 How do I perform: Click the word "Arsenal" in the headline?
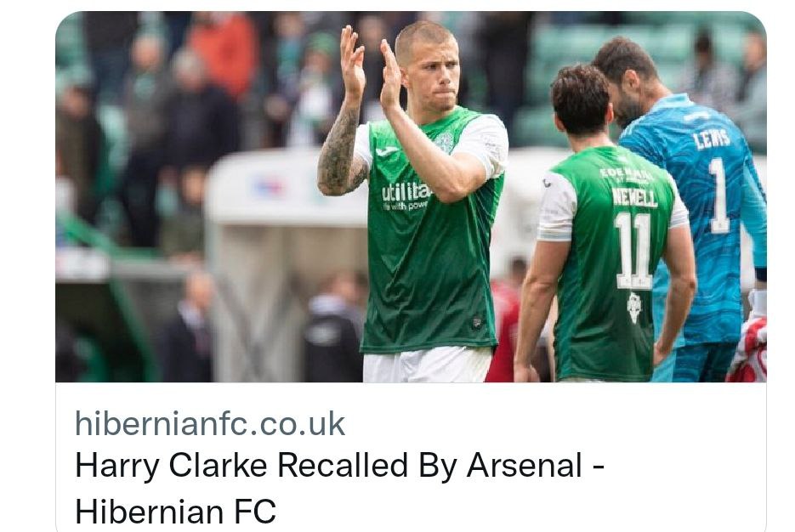[x=525, y=465]
